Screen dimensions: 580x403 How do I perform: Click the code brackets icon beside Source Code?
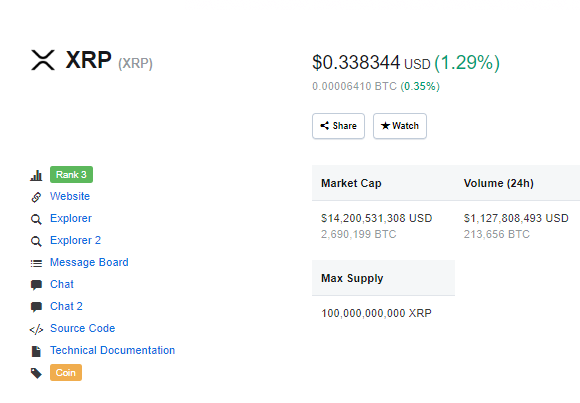click(x=36, y=329)
